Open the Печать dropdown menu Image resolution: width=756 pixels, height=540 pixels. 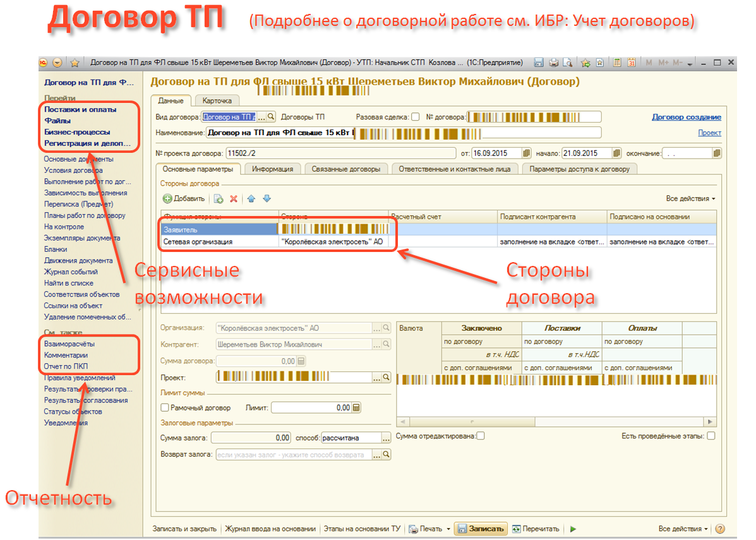click(x=448, y=529)
